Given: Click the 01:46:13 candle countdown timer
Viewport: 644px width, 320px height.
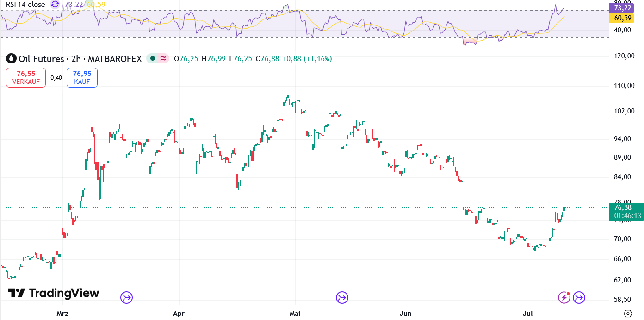Looking at the screenshot, I should [x=627, y=216].
